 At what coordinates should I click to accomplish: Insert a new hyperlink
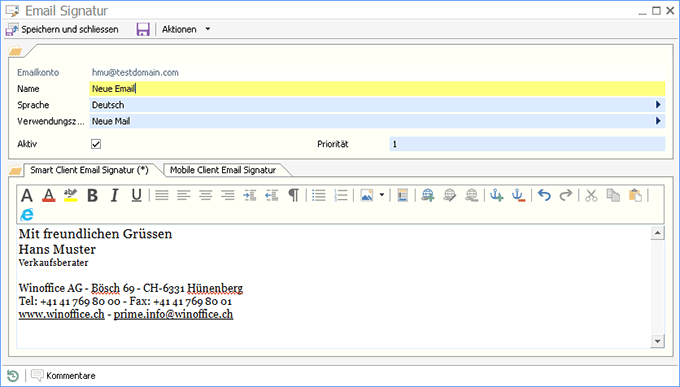point(428,196)
